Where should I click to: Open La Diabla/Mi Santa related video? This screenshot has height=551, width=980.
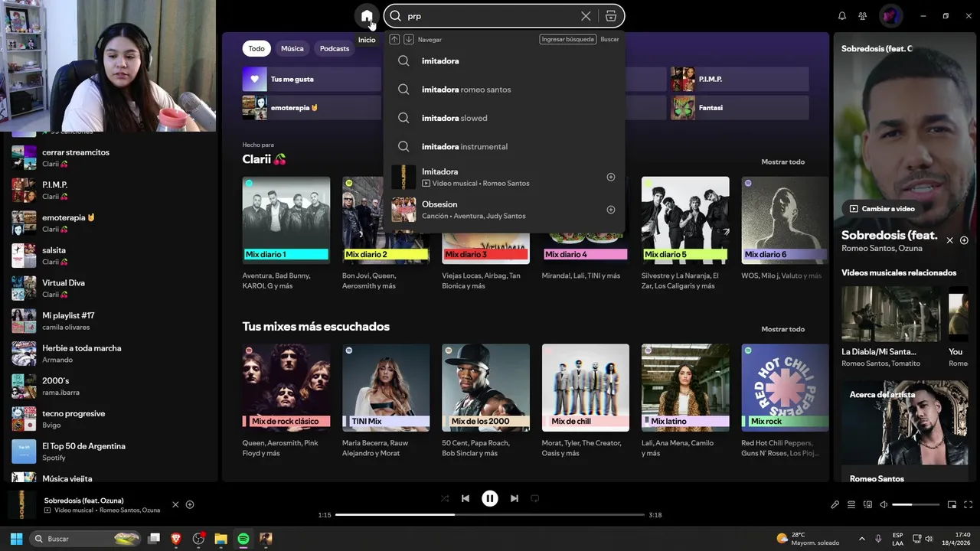tap(891, 327)
